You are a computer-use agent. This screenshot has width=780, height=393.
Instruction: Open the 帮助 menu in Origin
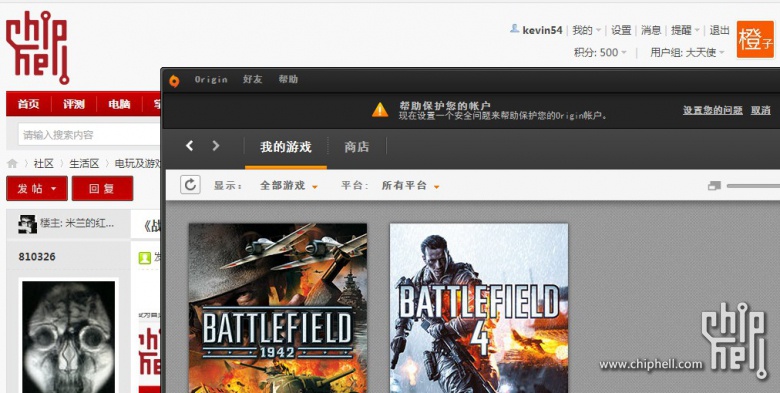(288, 80)
